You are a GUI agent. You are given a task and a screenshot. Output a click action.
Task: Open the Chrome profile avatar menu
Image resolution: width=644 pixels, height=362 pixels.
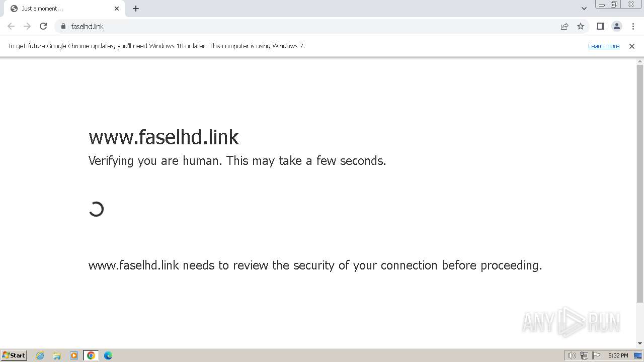pos(617,26)
